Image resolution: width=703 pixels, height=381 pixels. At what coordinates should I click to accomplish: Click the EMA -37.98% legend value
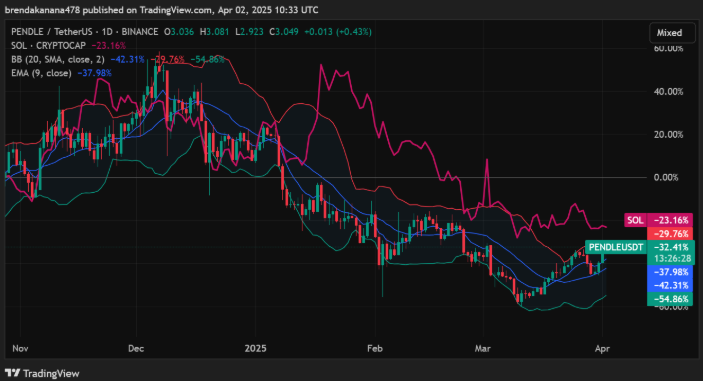[95, 73]
